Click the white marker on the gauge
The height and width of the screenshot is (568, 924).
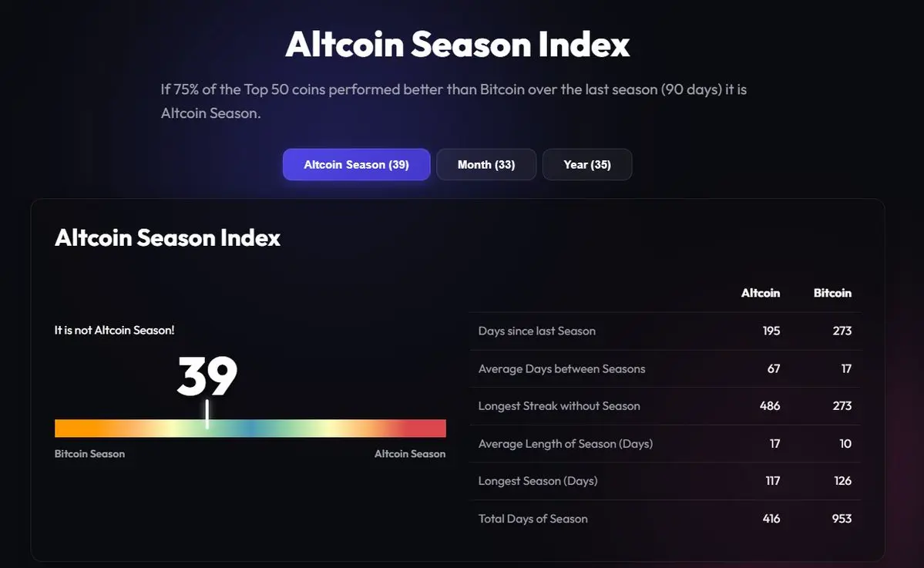207,414
